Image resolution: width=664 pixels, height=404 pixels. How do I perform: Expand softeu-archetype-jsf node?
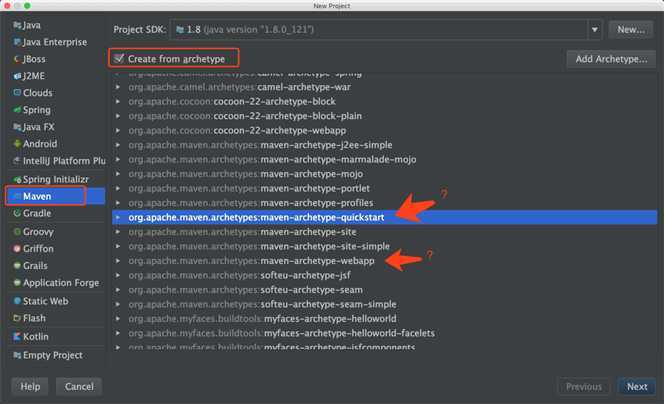[x=118, y=275]
